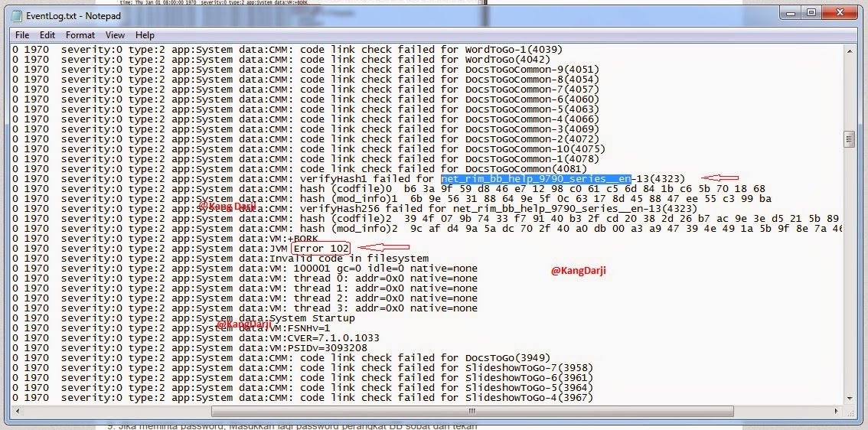
Task: Click the 'DocsToGoCommon-5(4063)' text
Action: [x=533, y=109]
